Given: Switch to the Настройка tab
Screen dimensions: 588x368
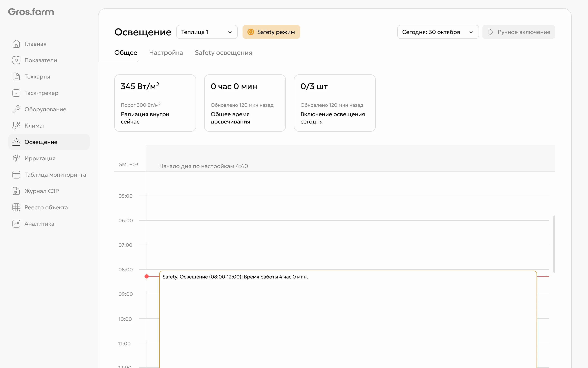Looking at the screenshot, I should point(166,53).
